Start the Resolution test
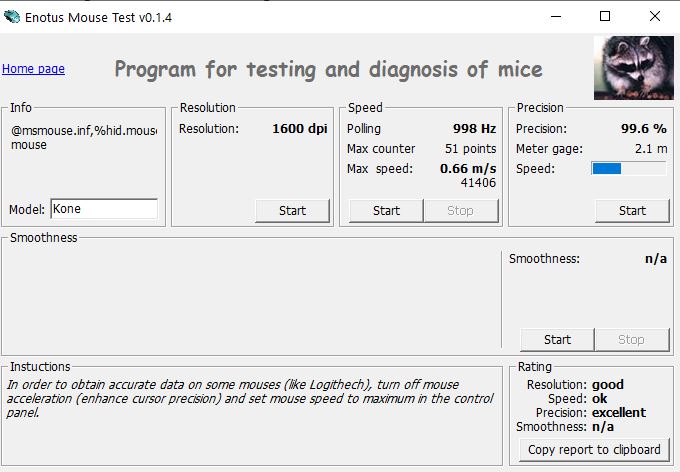Image resolution: width=680 pixels, height=472 pixels. (x=292, y=211)
